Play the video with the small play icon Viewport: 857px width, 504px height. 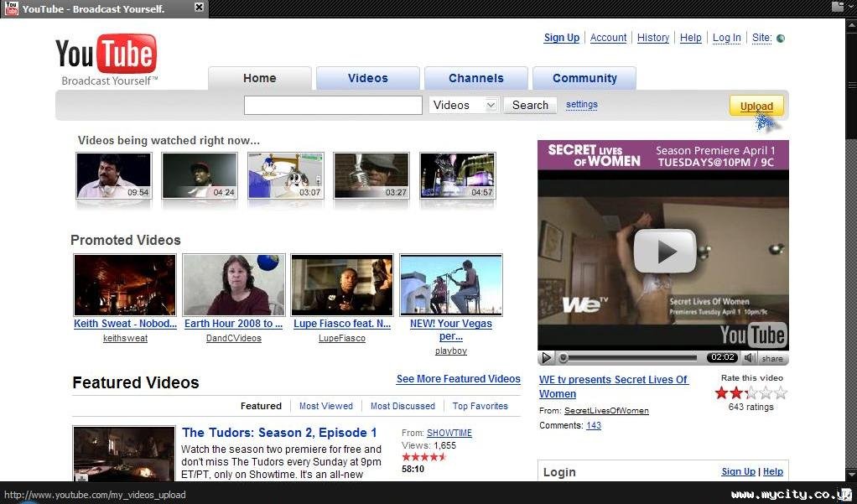(545, 357)
